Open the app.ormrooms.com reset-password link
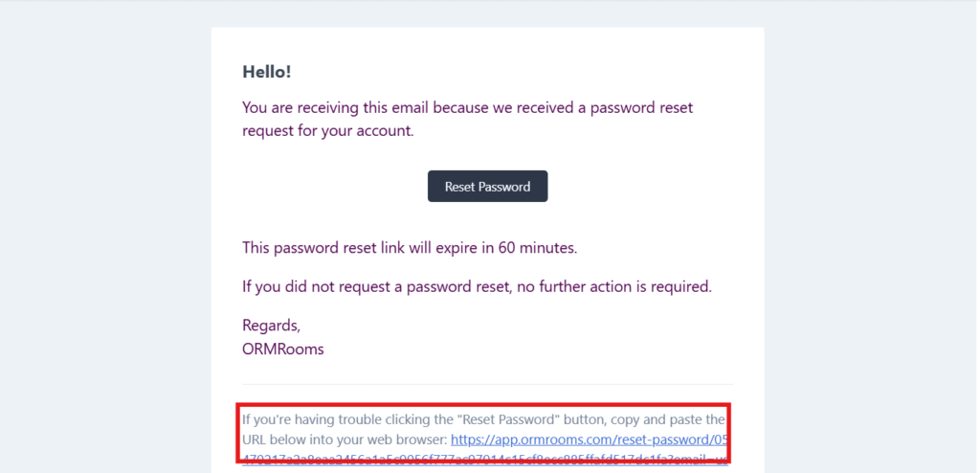This screenshot has height=473, width=980. point(589,439)
